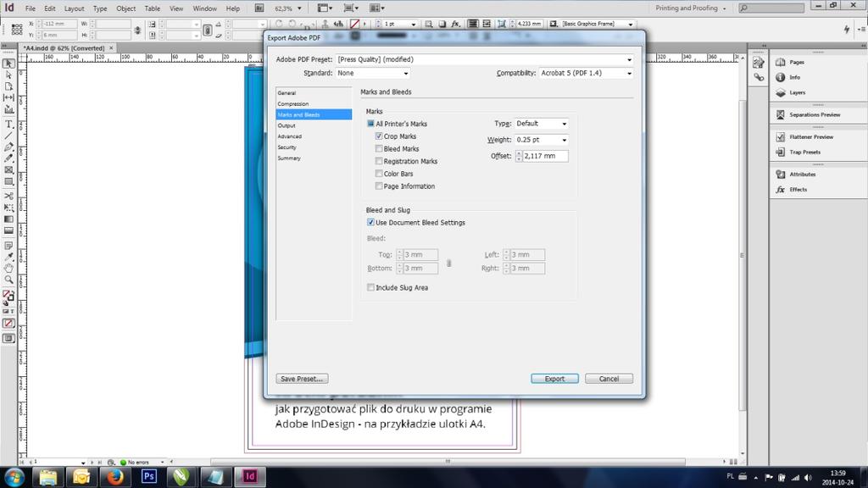Uncheck the Crop Marks checkbox

point(379,136)
